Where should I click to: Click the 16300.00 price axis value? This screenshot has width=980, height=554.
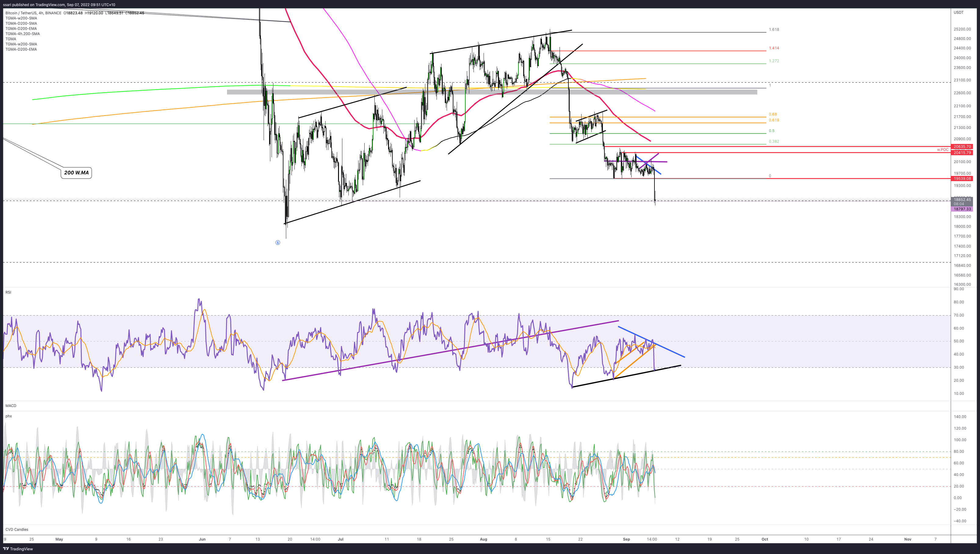pos(962,284)
